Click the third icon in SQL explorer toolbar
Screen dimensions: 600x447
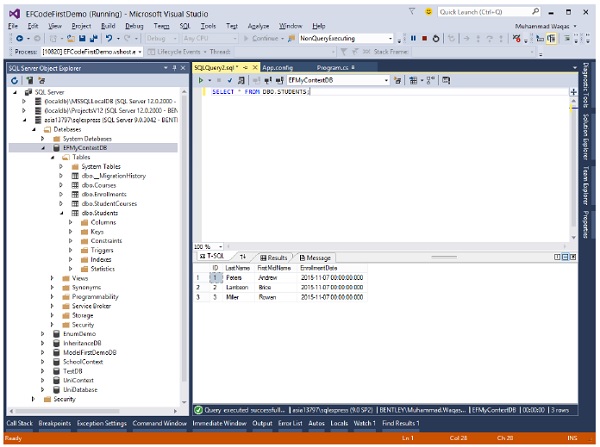[41, 80]
